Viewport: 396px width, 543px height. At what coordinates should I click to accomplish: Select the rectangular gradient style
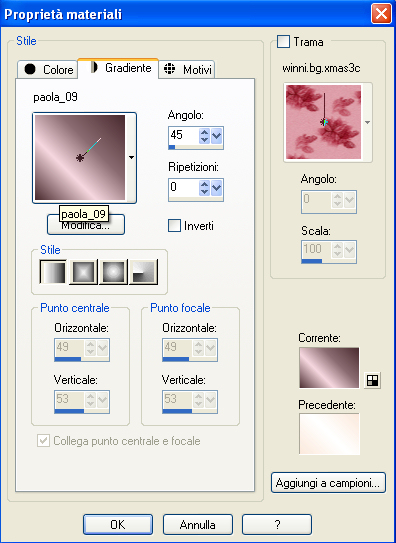tap(83, 272)
